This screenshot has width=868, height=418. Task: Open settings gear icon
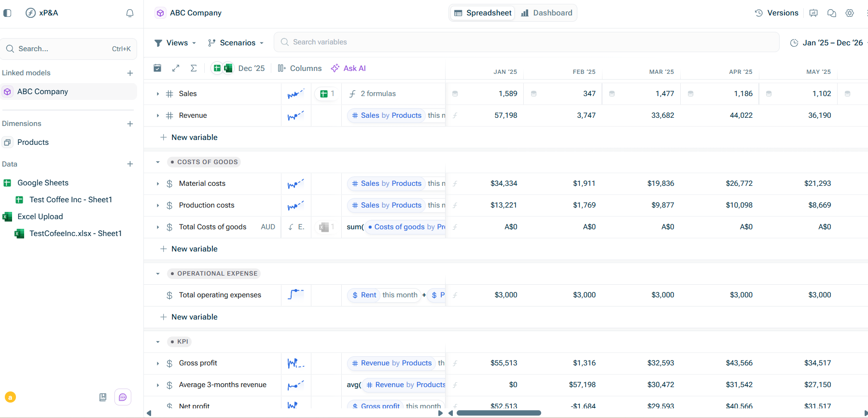tap(850, 13)
